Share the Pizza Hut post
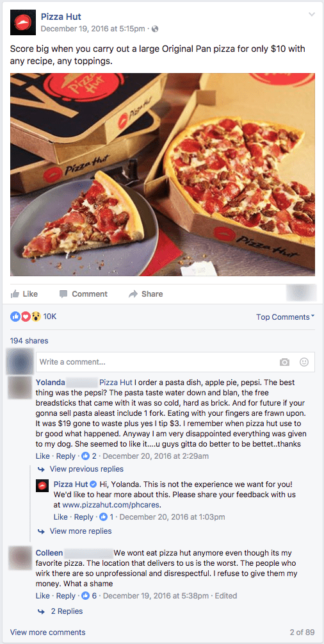The height and width of the screenshot is (644, 324). tap(146, 294)
